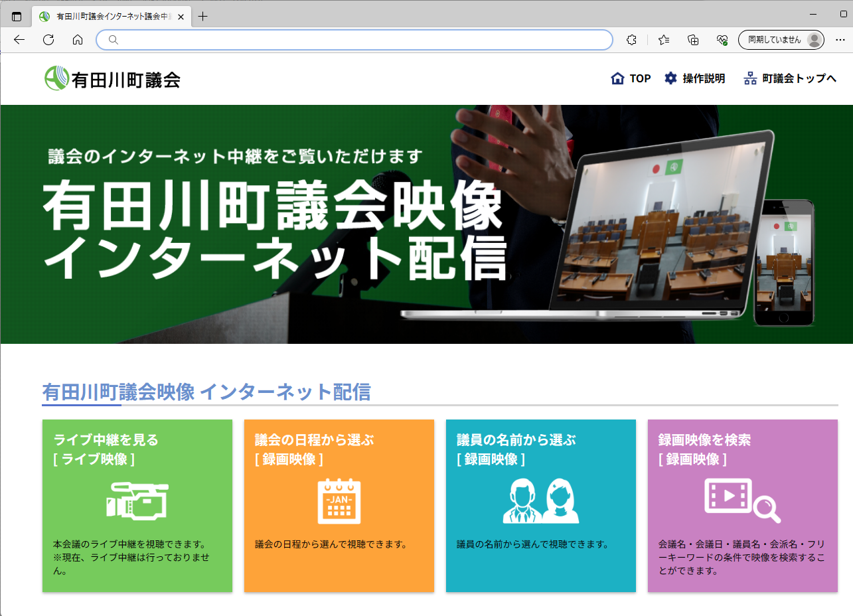
Task: Open browser essentials heart icon
Action: (x=723, y=40)
